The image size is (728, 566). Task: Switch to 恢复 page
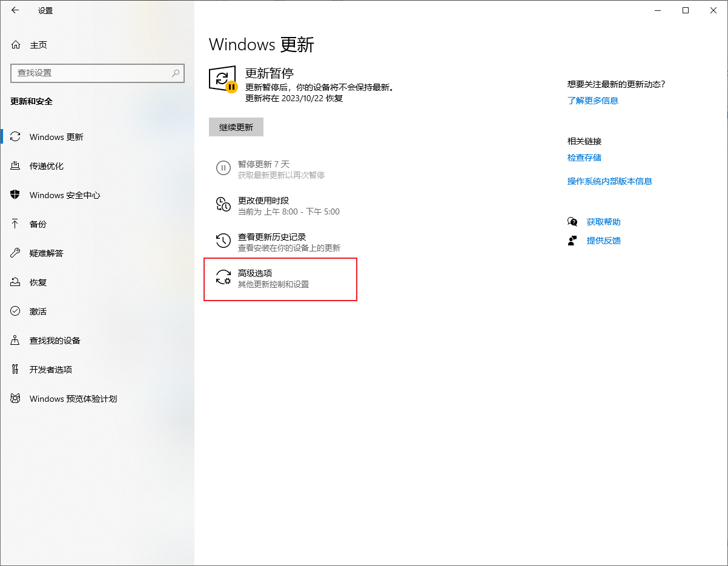coord(97,282)
